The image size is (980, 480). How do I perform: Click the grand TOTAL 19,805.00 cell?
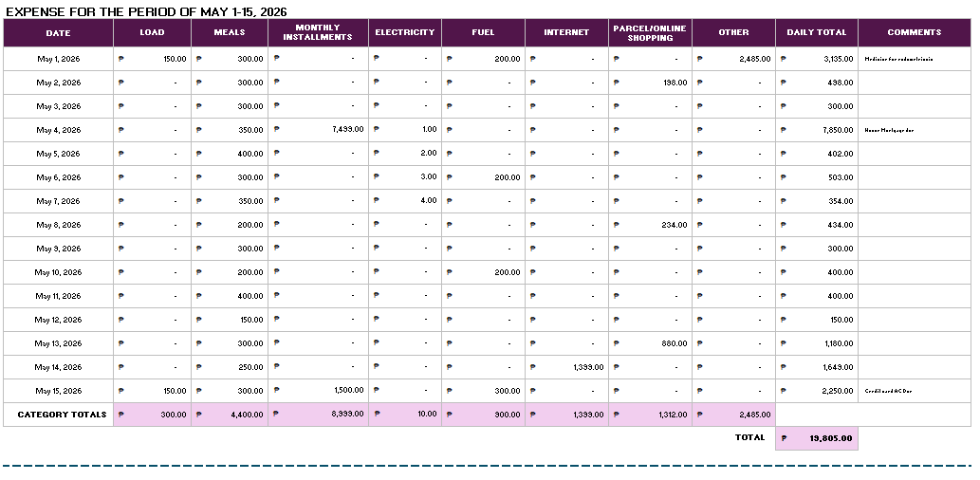pyautogui.click(x=817, y=438)
